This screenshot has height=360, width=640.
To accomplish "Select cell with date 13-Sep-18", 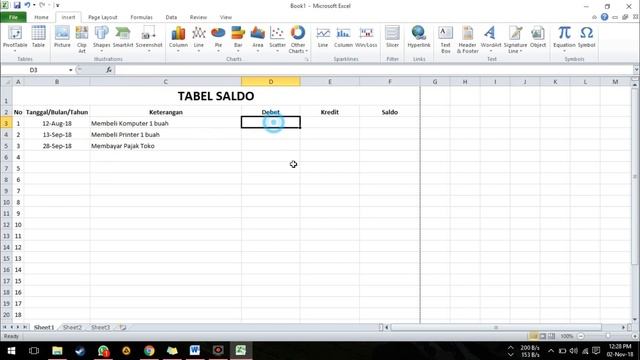I will click(57, 135).
